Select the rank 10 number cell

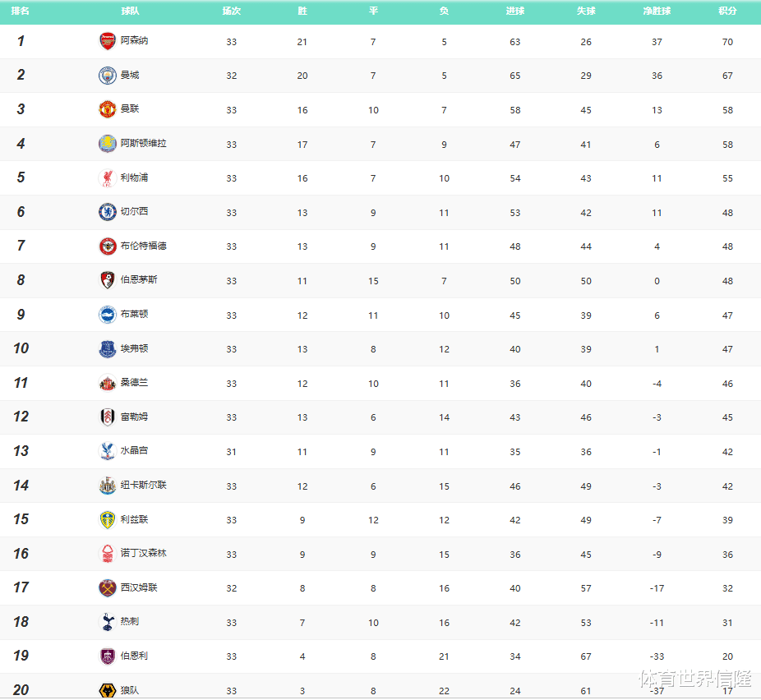coord(21,348)
